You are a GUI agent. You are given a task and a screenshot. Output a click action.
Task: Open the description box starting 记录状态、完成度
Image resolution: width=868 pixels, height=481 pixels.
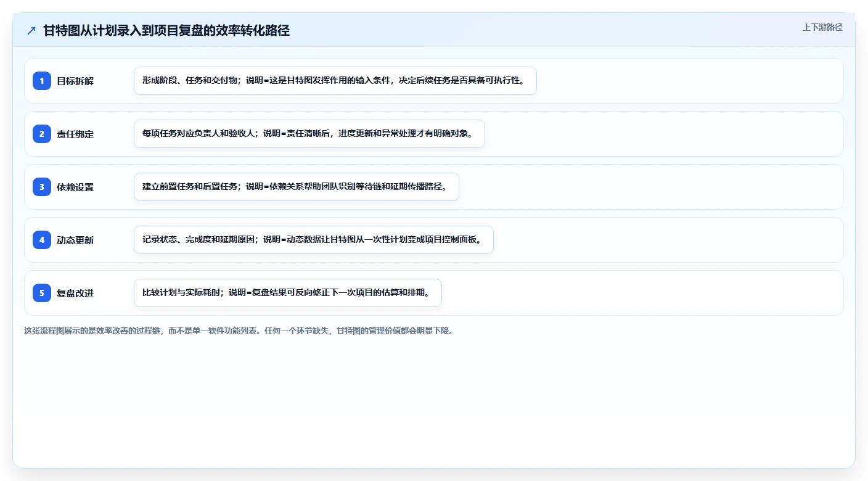314,240
